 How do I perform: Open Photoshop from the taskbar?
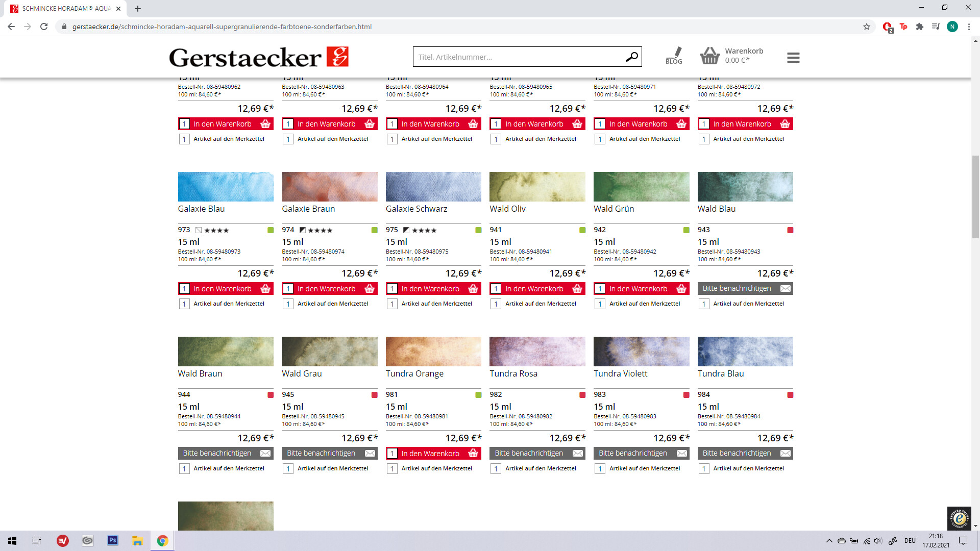113,540
